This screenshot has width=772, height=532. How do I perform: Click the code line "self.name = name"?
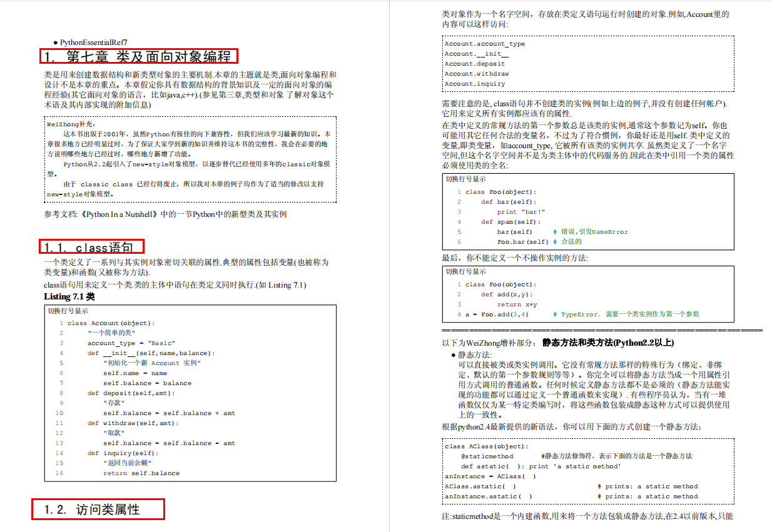point(135,373)
